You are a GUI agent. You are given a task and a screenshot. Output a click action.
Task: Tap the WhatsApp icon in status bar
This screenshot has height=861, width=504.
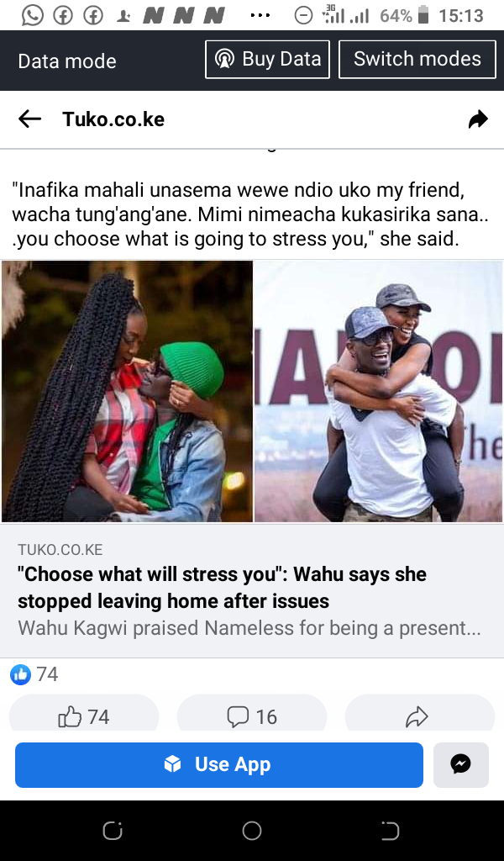click(33, 15)
